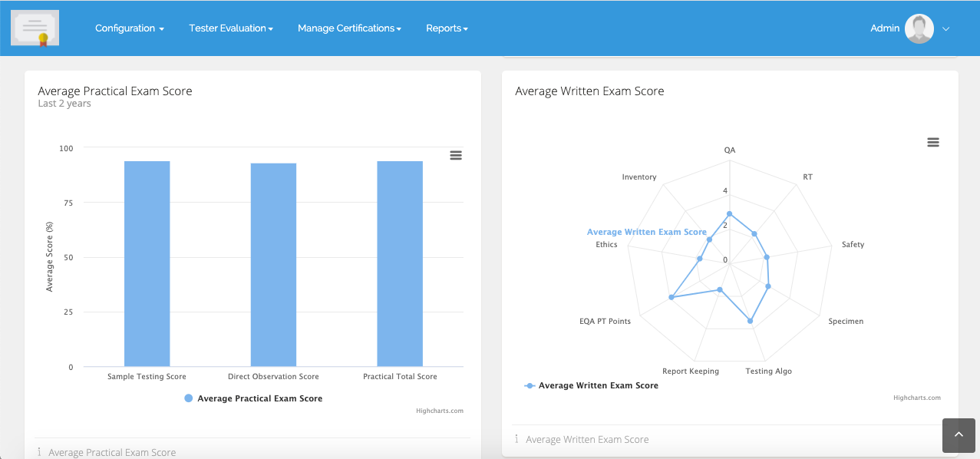Expand the Manage Certifications dropdown

point(349,28)
